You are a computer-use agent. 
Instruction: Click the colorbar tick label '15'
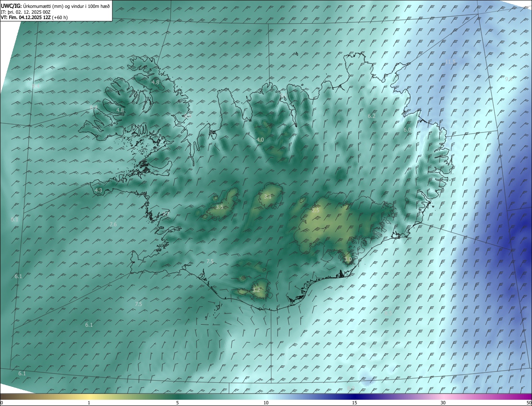[355, 403]
